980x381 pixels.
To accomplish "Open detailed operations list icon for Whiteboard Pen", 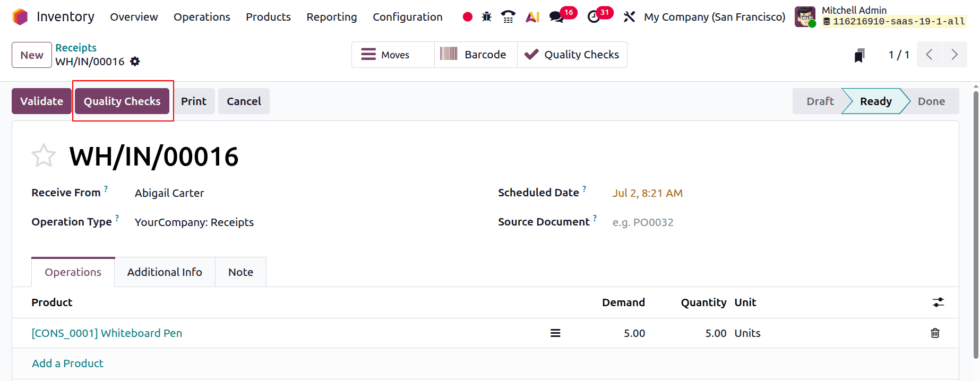I will point(555,333).
